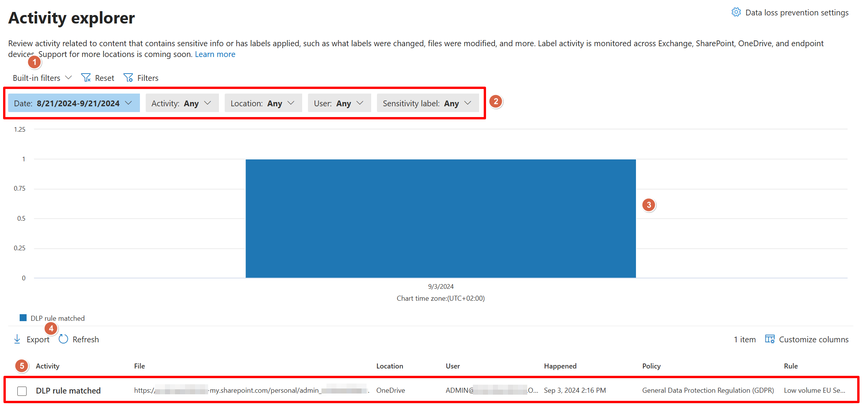Click the Reset filters icon
The width and height of the screenshot is (868, 412).
(x=86, y=77)
